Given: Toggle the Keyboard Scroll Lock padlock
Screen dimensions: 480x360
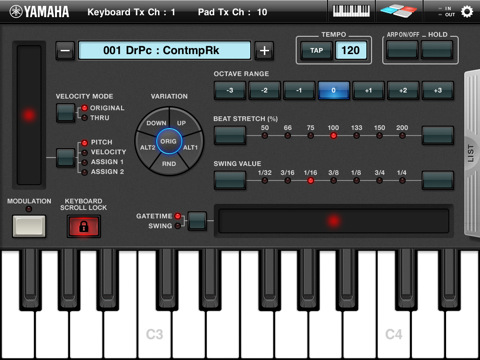Looking at the screenshot, I should [x=84, y=226].
